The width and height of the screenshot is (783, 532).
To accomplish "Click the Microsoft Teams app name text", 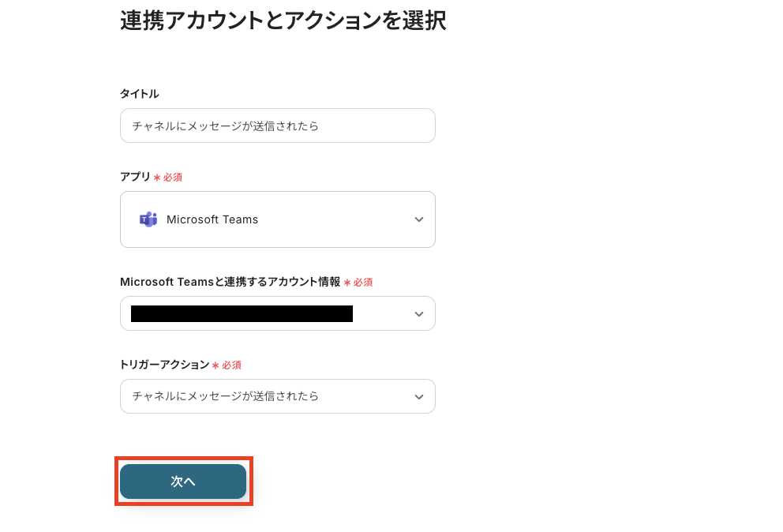I will [212, 219].
